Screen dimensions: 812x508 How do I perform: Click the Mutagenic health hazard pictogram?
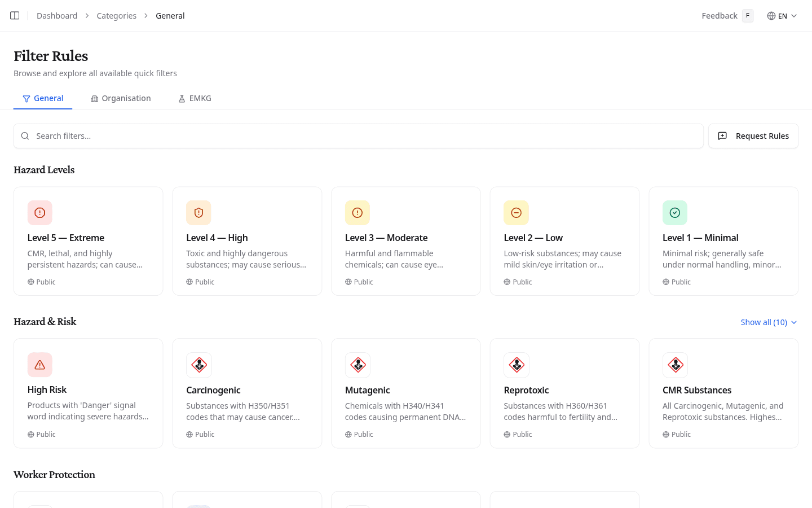tap(358, 365)
